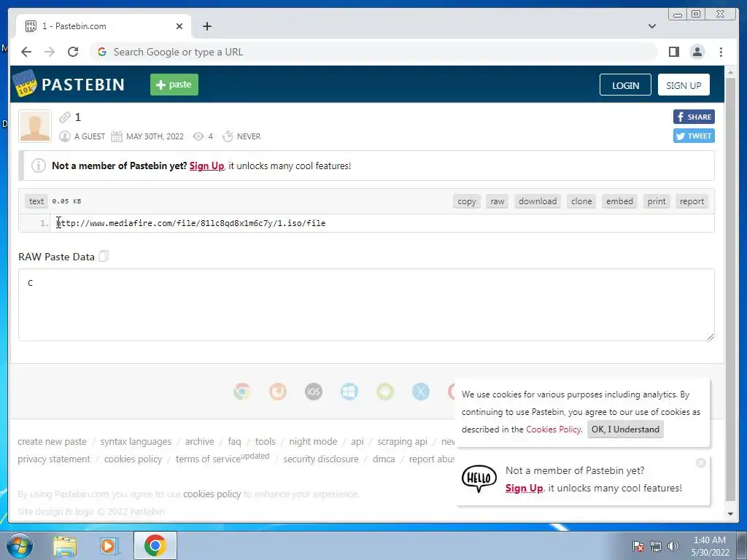Viewport: 747px width, 560px height.
Task: Click the info icon in banner
Action: 39,166
